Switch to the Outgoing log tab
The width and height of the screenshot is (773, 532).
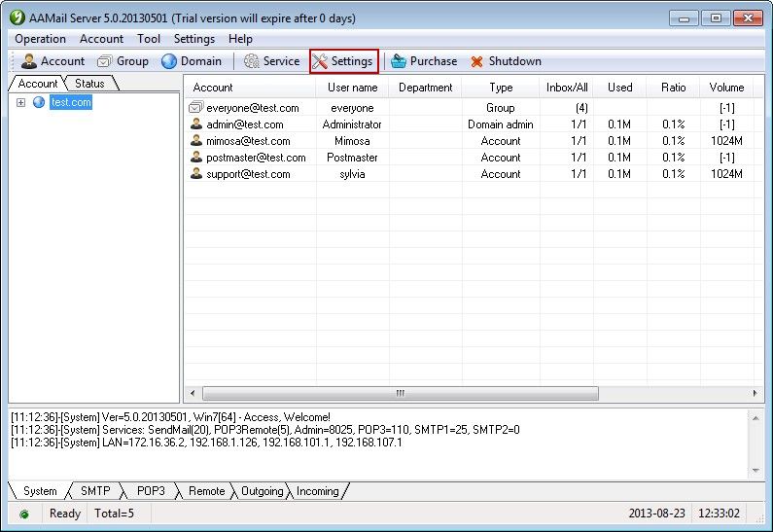point(263,491)
